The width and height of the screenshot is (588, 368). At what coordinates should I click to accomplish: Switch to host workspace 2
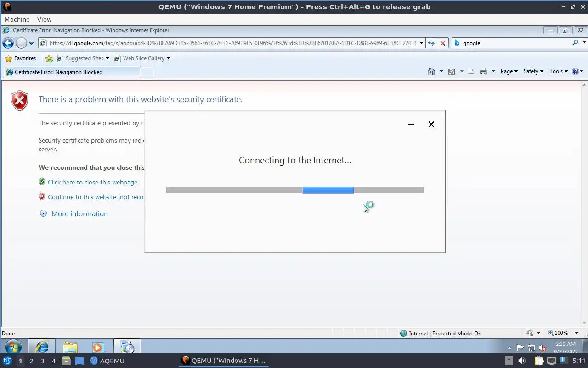[x=31, y=361]
